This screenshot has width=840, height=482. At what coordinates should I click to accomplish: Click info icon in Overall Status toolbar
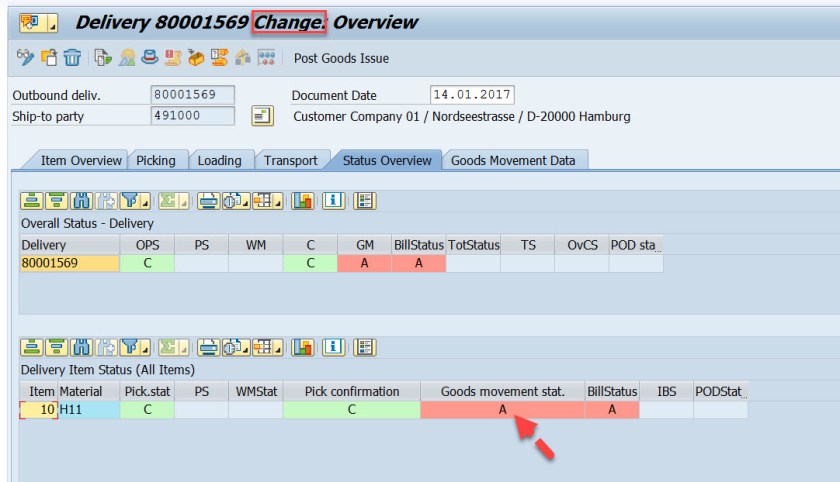tap(333, 201)
